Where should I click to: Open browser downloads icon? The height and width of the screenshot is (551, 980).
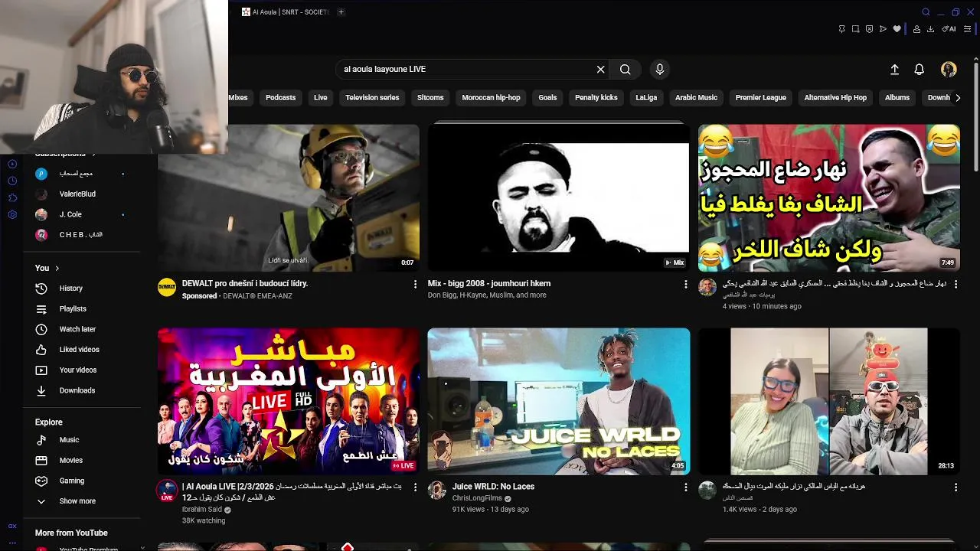coord(930,29)
